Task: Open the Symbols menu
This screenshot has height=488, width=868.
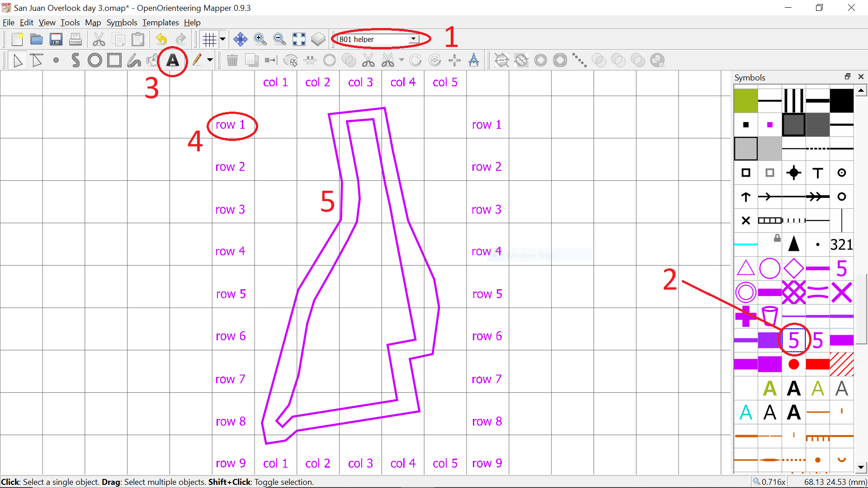Action: tap(122, 22)
